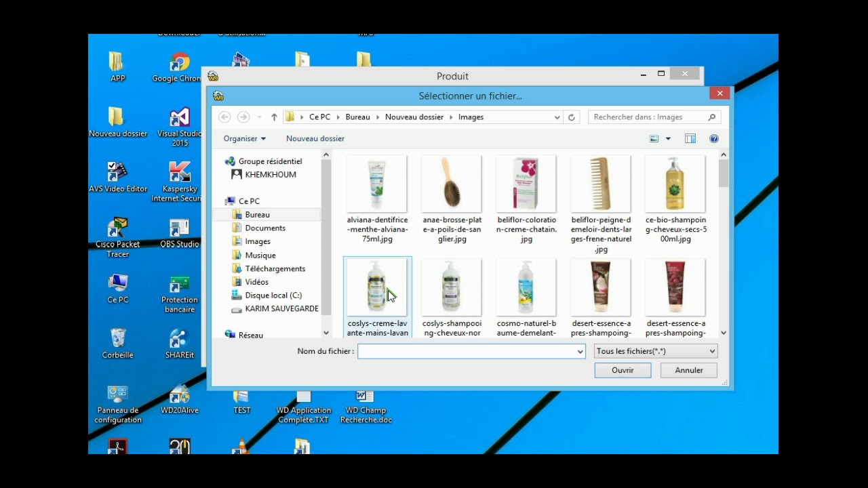Viewport: 868px width, 488px height.
Task: Show the preview pane using the toolbar icon
Action: tap(690, 138)
